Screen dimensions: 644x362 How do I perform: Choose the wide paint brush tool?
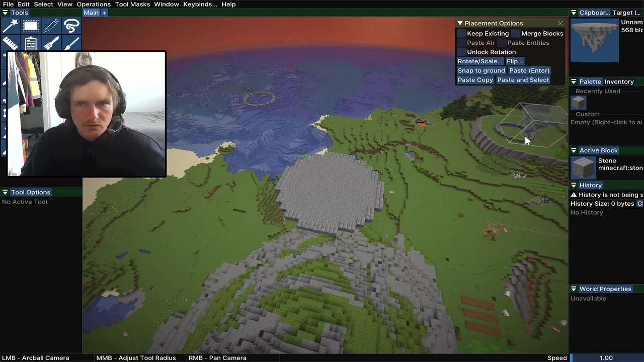[51, 43]
